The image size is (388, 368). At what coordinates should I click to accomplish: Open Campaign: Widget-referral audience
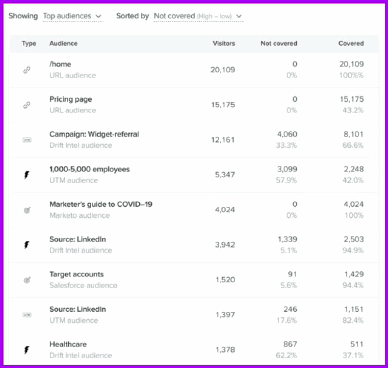pos(94,134)
